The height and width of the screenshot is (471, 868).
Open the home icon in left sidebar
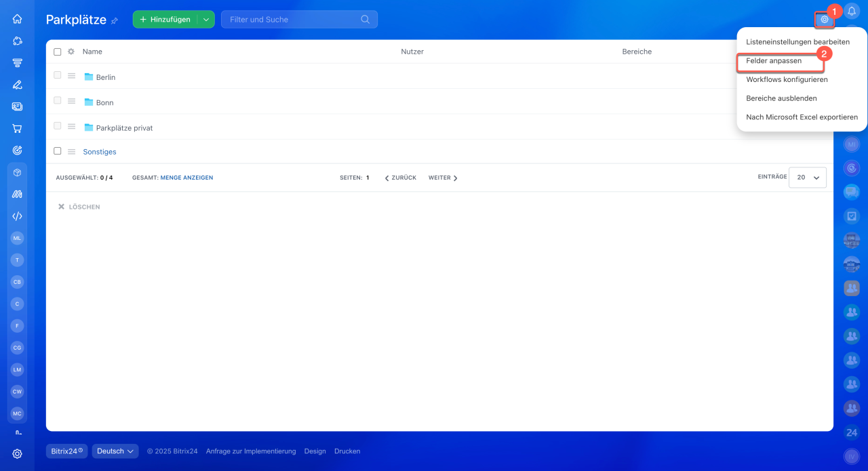pos(18,19)
